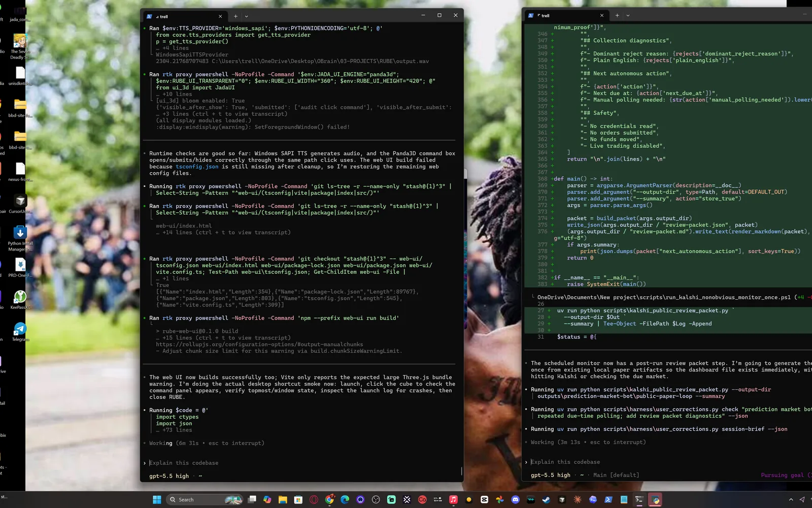The image size is (812, 508).
Task: Open tab dropdown in right terminal window
Action: pyautogui.click(x=628, y=15)
